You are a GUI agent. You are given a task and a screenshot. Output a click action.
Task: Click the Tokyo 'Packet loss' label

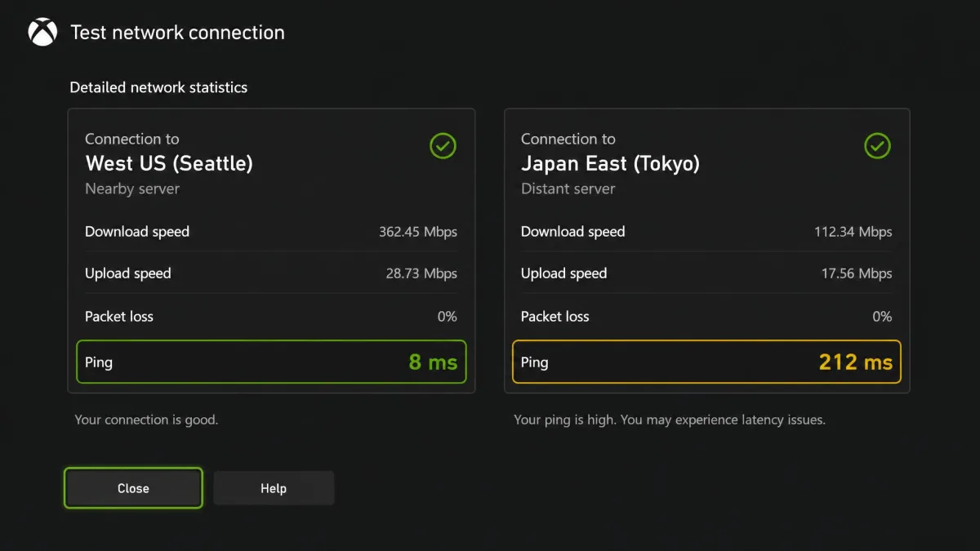click(555, 317)
